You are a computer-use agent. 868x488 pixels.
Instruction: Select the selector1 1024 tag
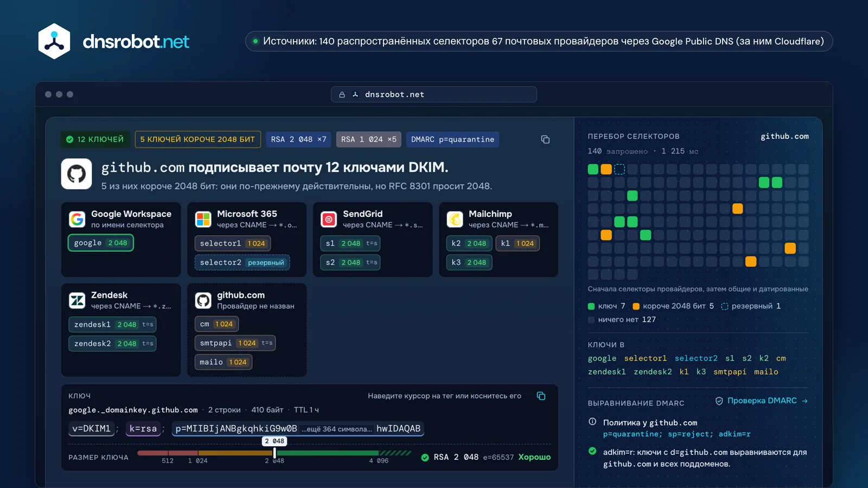233,243
